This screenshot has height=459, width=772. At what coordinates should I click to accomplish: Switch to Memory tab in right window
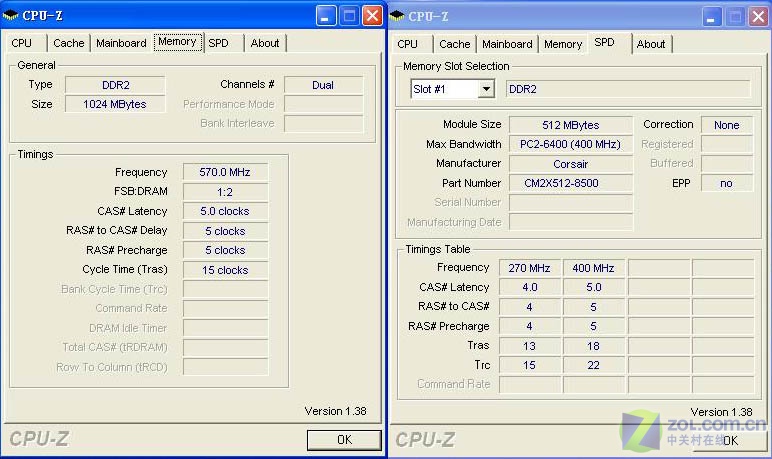tap(563, 44)
